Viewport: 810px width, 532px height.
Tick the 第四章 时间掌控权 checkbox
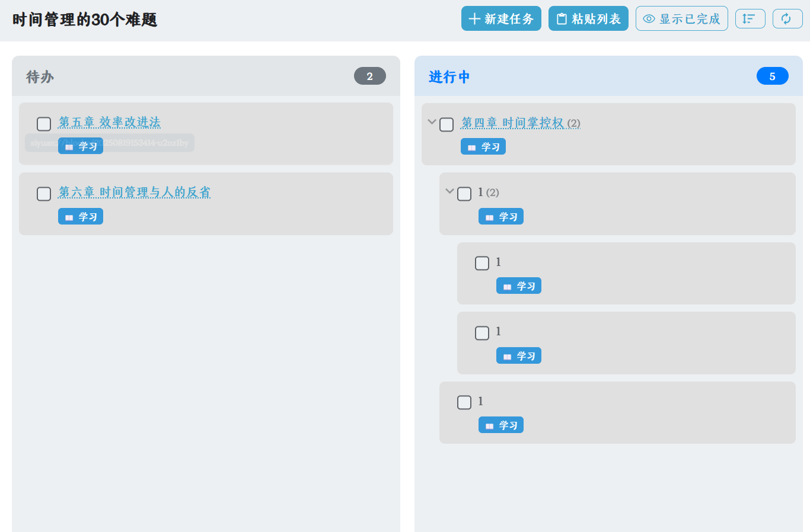coord(447,124)
